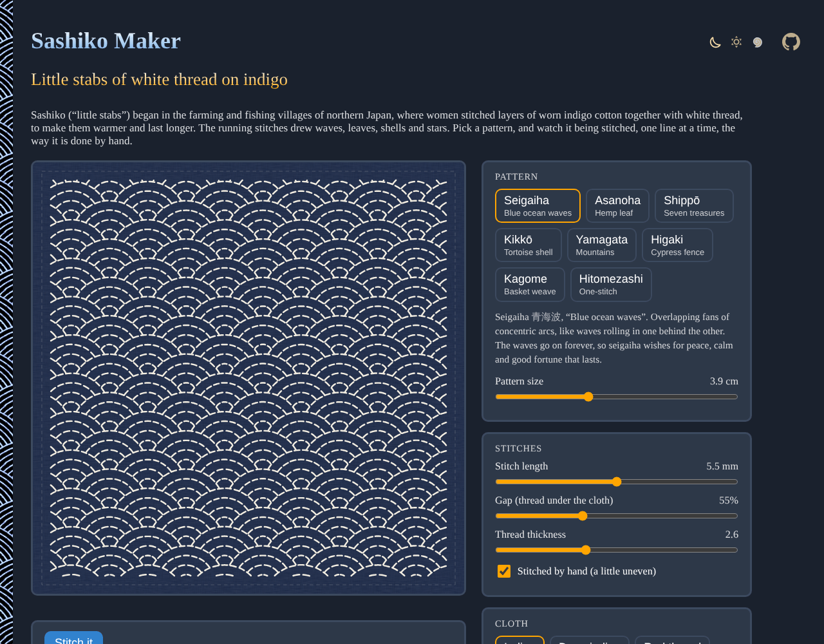Switch to the dark moon theme

coord(715,43)
